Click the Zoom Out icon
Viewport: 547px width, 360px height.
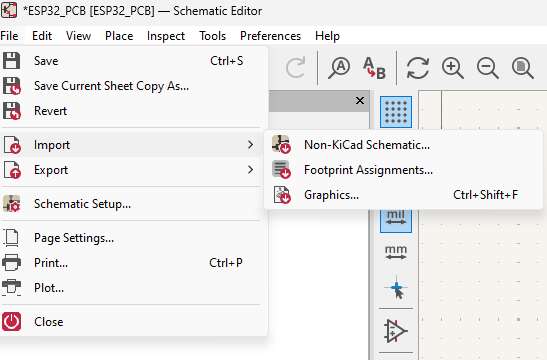[487, 68]
